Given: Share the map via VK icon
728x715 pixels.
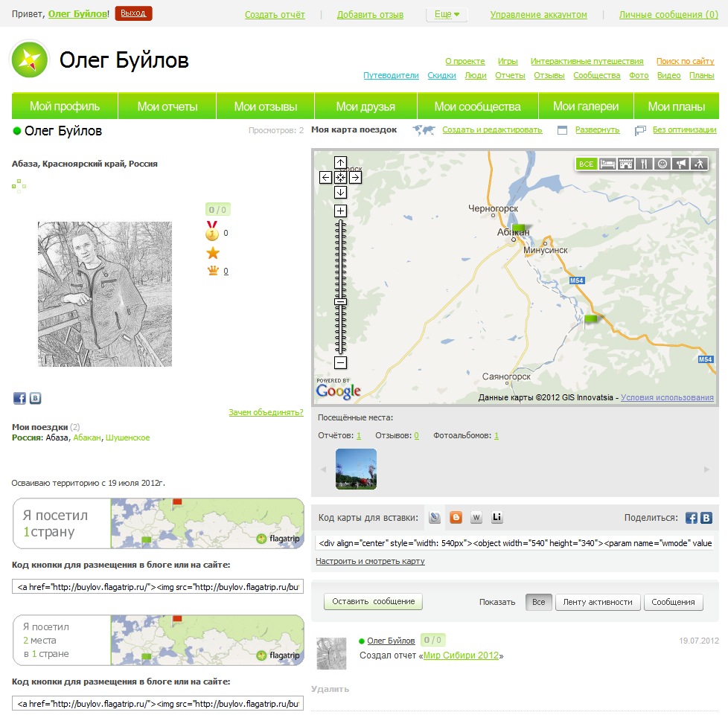Looking at the screenshot, I should point(706,518).
